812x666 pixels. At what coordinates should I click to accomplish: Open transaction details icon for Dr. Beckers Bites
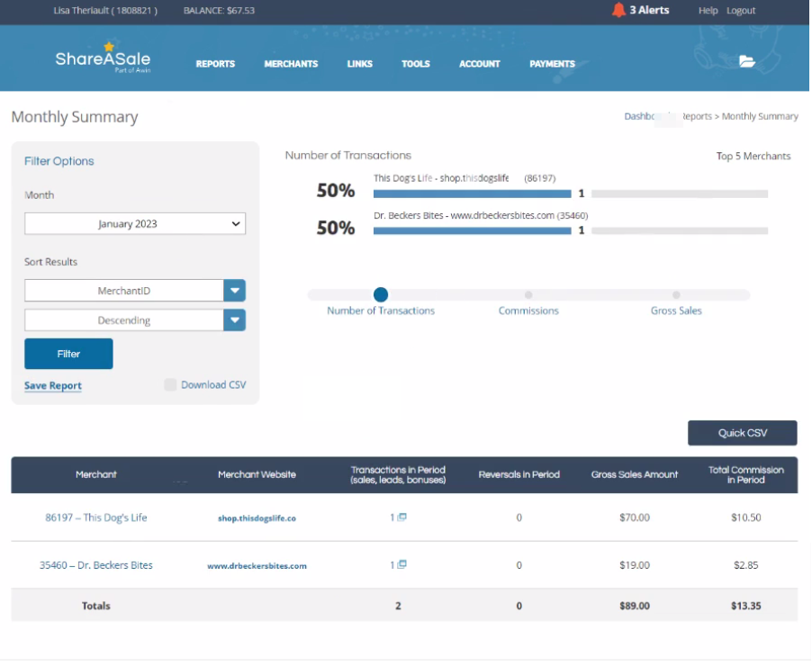point(401,564)
